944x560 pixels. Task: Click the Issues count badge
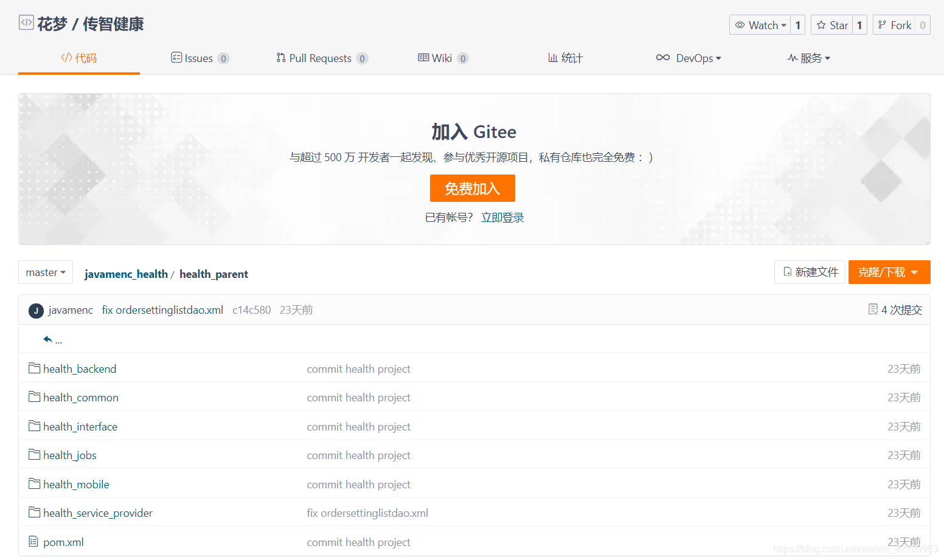[x=223, y=58]
